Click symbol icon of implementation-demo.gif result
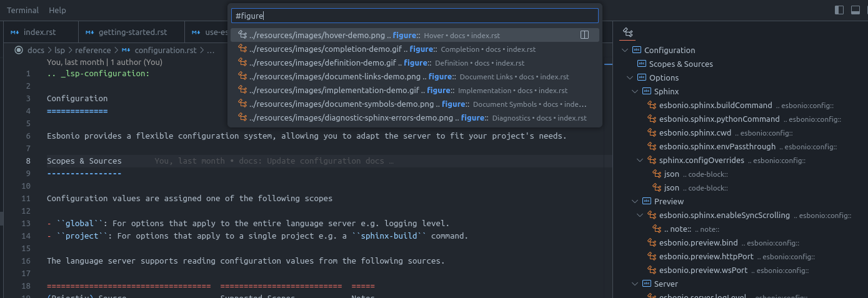Image resolution: width=868 pixels, height=298 pixels. tap(243, 90)
